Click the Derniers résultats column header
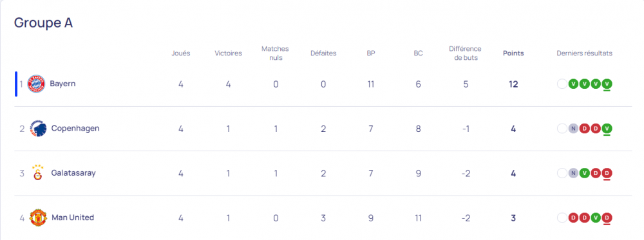 click(x=585, y=53)
